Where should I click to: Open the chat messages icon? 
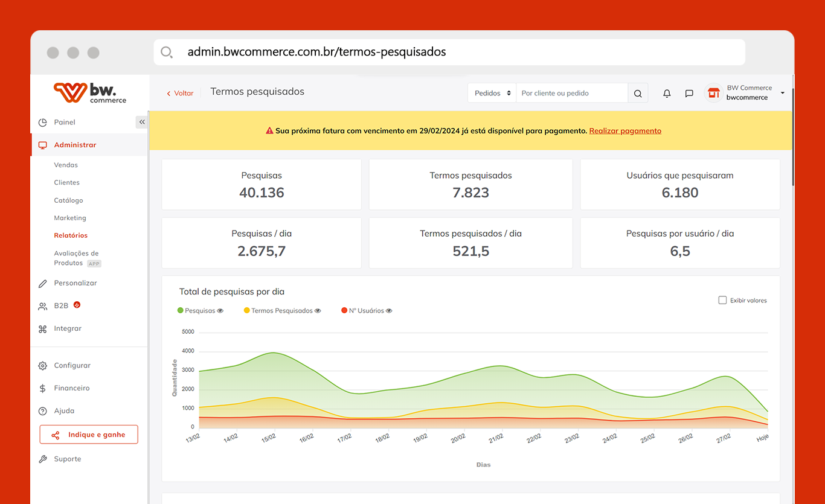[689, 94]
